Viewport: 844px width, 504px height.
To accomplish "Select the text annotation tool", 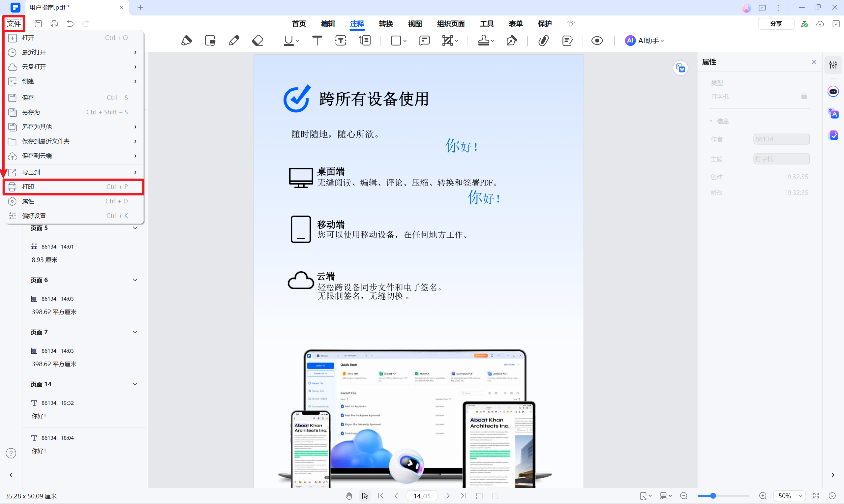I will coord(316,40).
